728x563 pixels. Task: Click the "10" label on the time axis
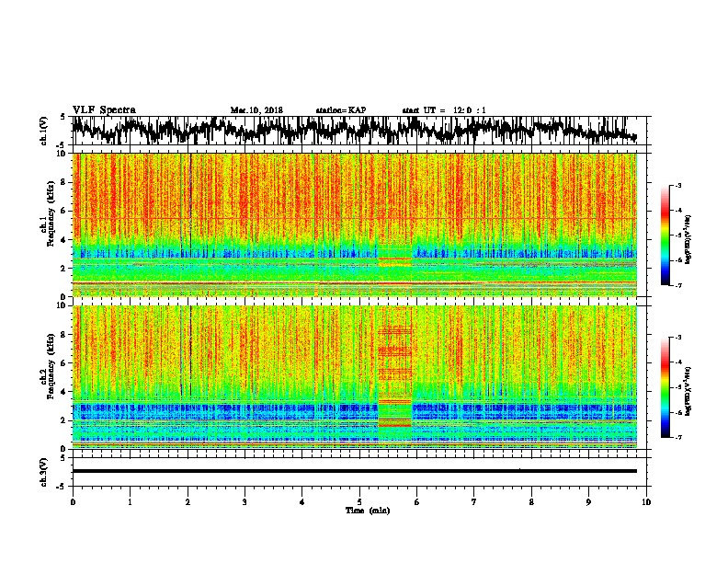(646, 502)
